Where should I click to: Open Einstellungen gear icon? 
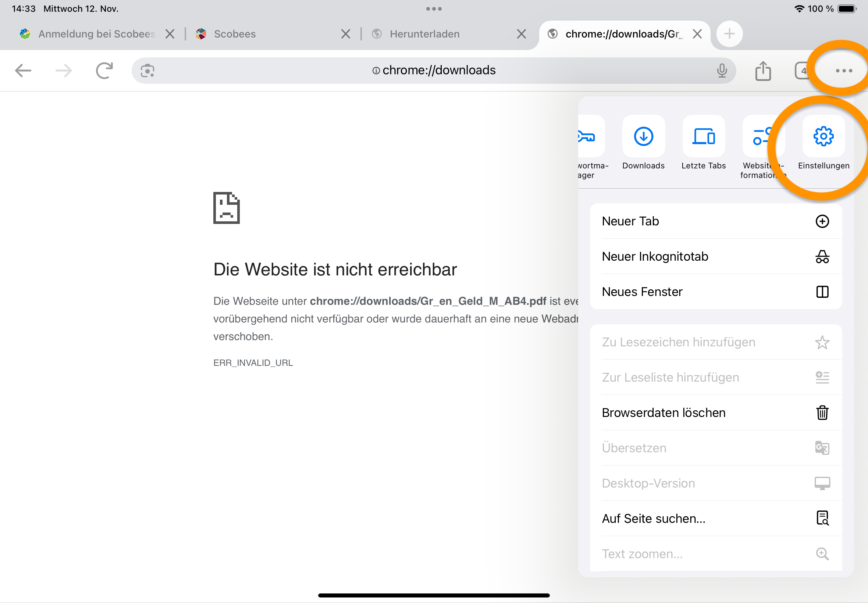(823, 136)
